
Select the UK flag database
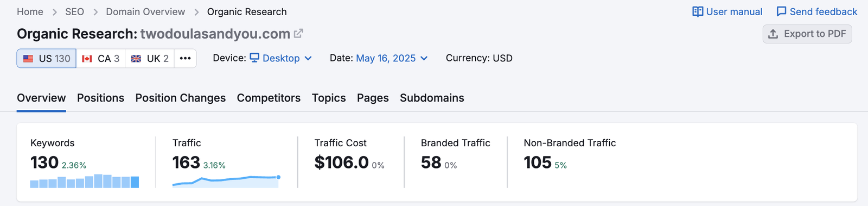coord(150,58)
